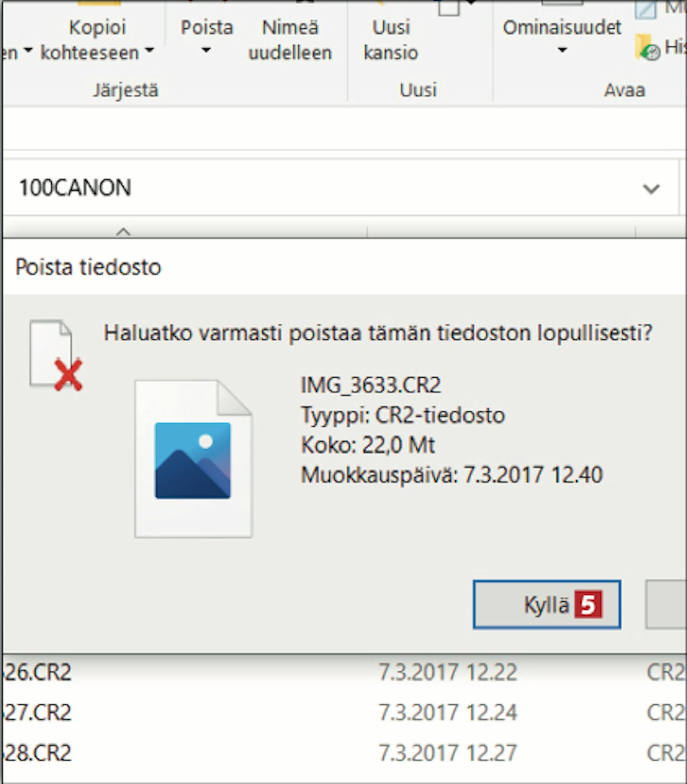The image size is (687, 784).
Task: Select the file ending 27.CR2
Action: (38, 713)
